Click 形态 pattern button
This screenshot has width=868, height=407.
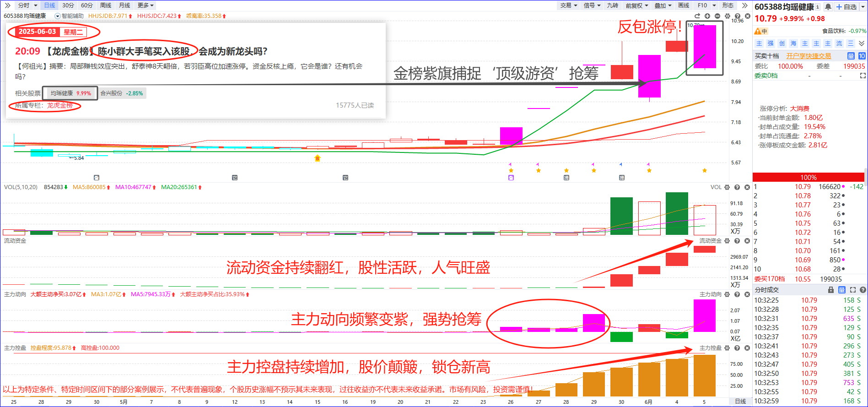(728, 5)
